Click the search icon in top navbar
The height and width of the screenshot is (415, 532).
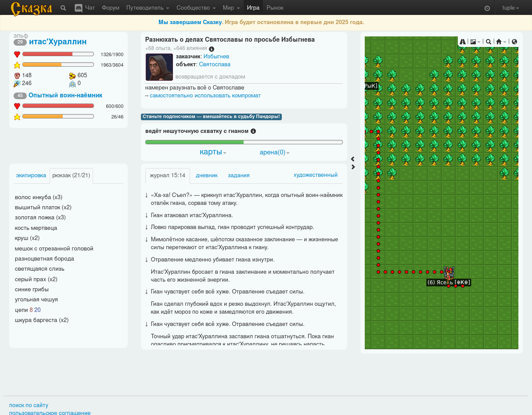point(63,8)
